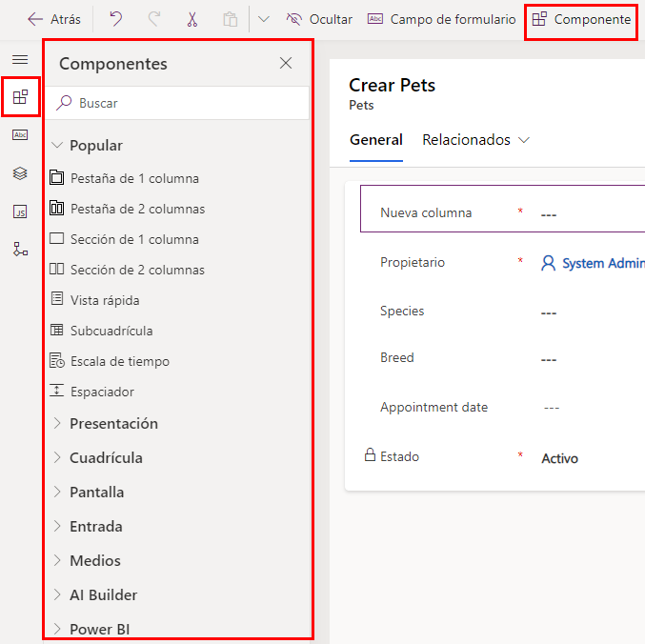Add Sección de 2 columnas component
Screen dimensions: 645x644
click(127, 270)
